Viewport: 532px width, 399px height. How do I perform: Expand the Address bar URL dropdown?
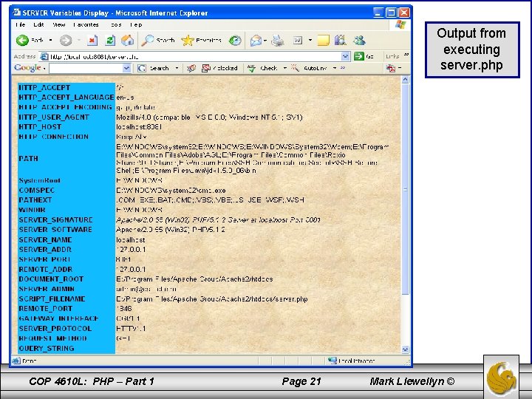(345, 56)
